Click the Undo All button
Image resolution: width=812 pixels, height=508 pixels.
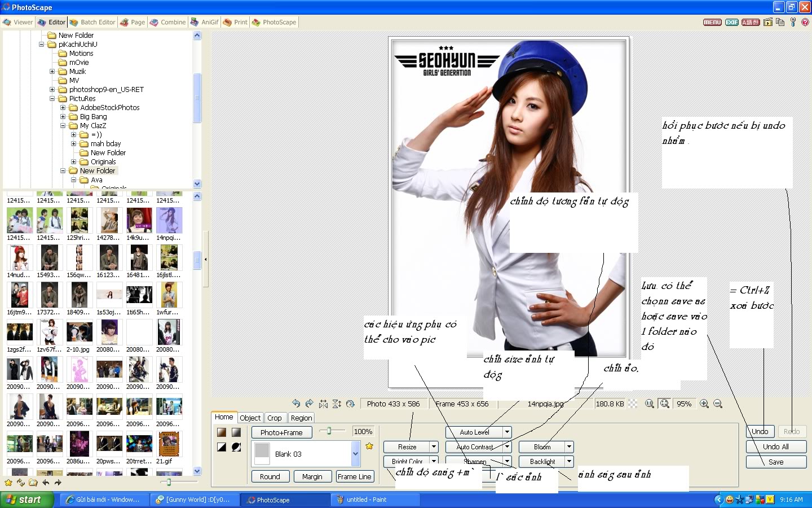[x=776, y=446]
